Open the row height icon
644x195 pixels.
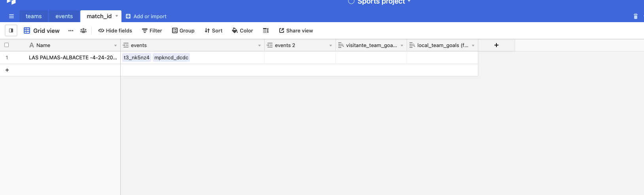266,30
